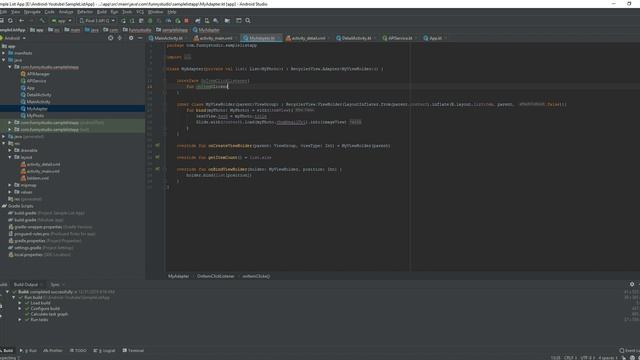The width and height of the screenshot is (640, 360).
Task: Expand the Configure build node
Action: click(20, 309)
